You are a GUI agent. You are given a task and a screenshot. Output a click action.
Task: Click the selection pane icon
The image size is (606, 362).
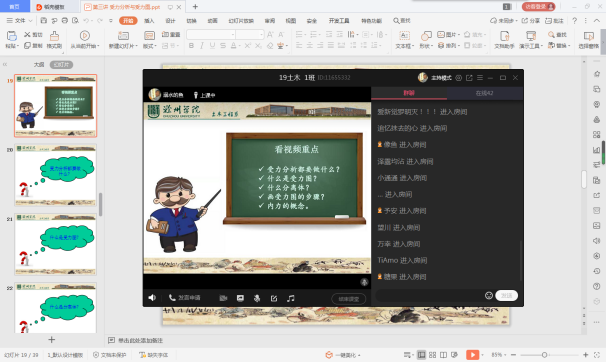[589, 36]
